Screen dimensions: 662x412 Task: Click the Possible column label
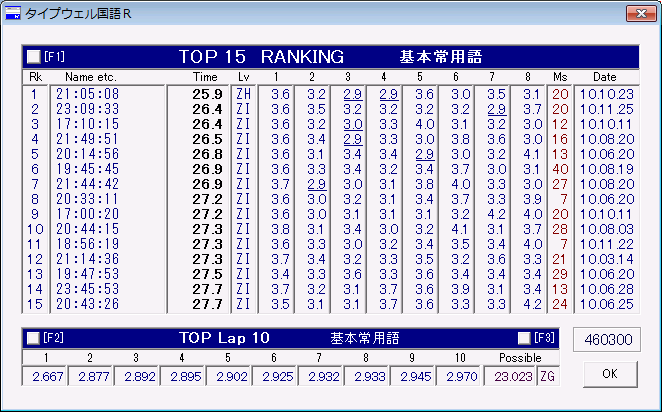point(520,358)
